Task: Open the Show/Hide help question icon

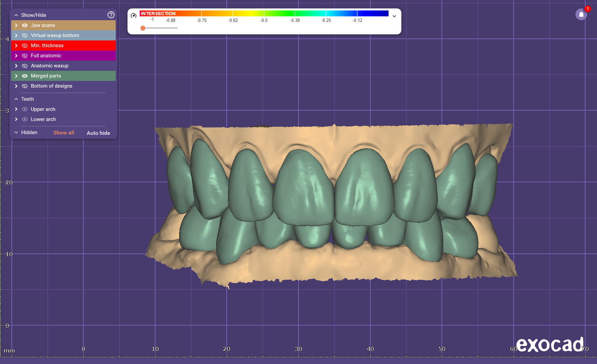Action: [x=111, y=15]
